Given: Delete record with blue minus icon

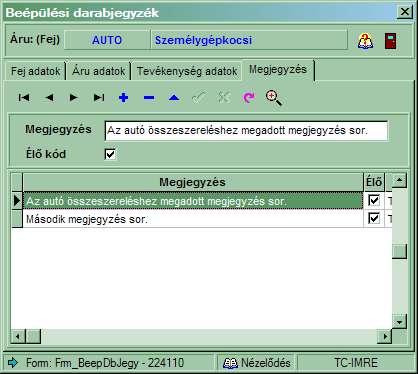Looking at the screenshot, I should pos(149,98).
